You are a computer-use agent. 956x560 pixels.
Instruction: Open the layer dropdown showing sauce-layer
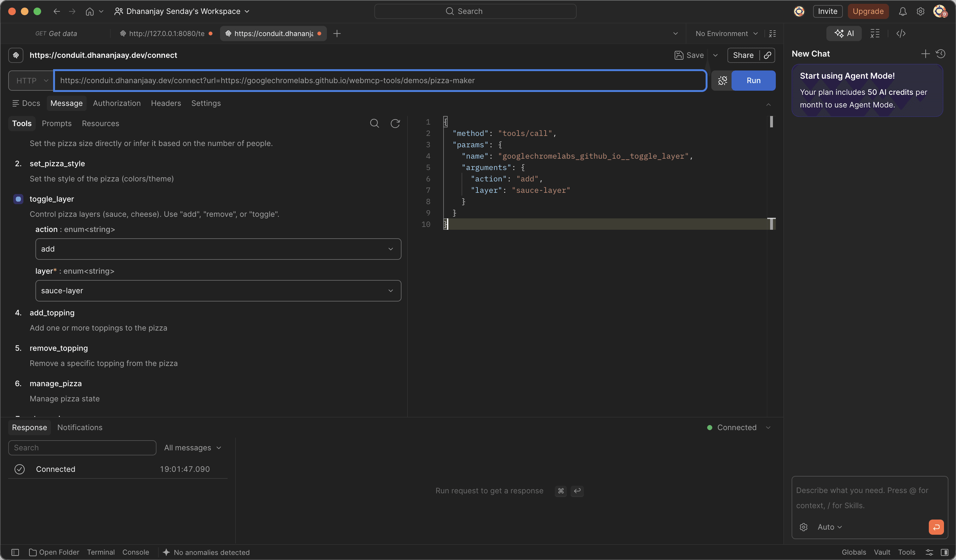218,291
